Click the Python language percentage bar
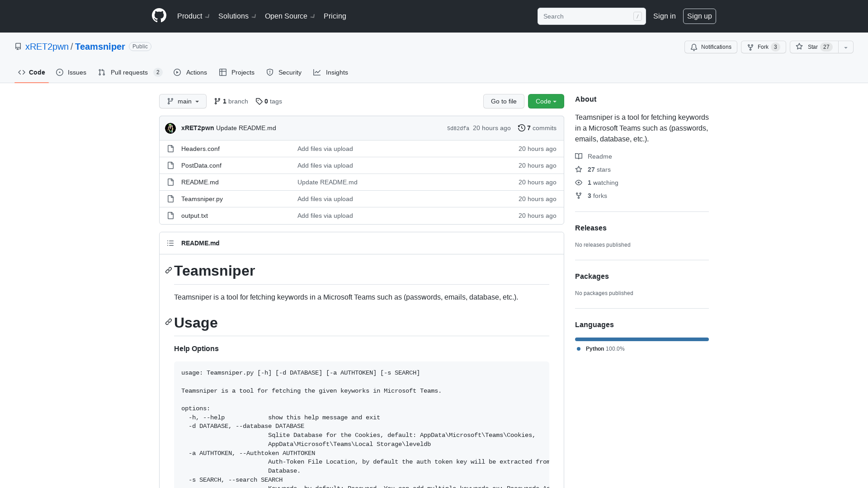 click(642, 339)
